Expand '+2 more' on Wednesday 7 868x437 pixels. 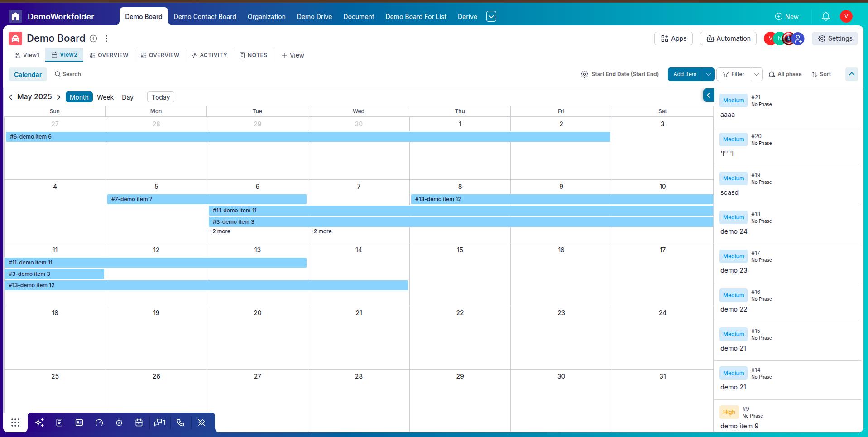(321, 231)
